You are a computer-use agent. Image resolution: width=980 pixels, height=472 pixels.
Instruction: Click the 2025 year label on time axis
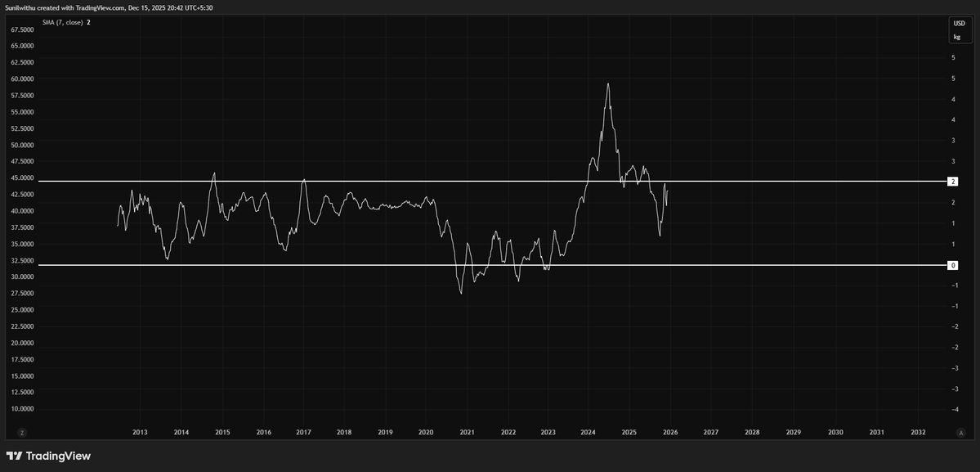629,432
